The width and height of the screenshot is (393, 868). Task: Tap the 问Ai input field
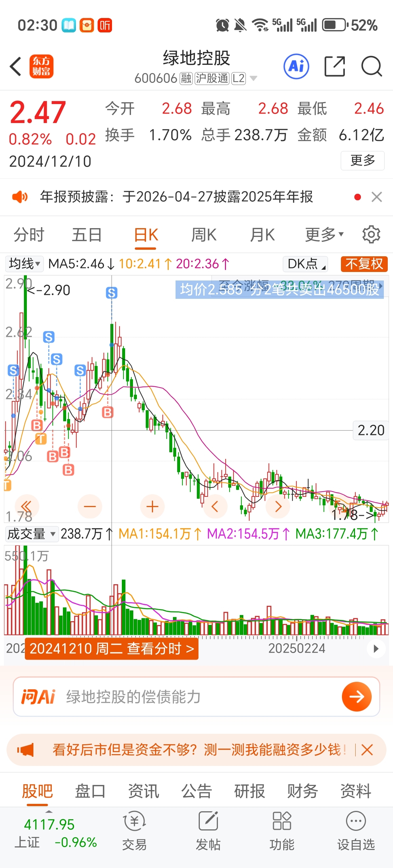(x=196, y=696)
